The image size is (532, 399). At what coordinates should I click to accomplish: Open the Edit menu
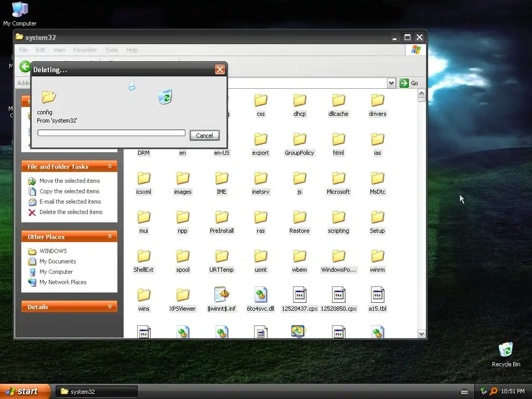click(41, 50)
